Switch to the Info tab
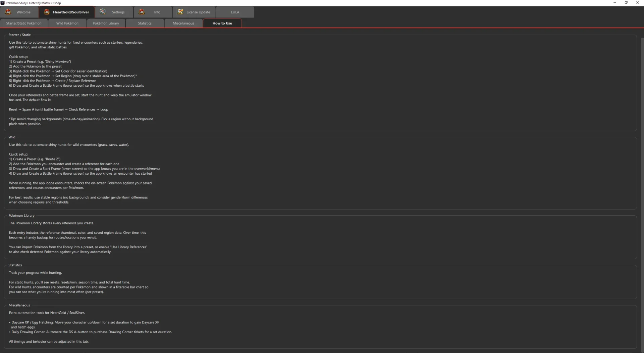Viewport: 644px width, 353px height. [x=153, y=12]
